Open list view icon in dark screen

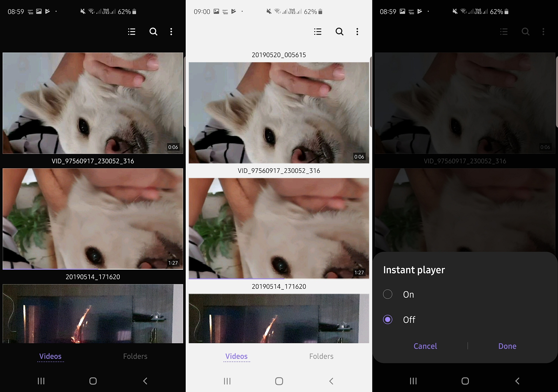(132, 31)
